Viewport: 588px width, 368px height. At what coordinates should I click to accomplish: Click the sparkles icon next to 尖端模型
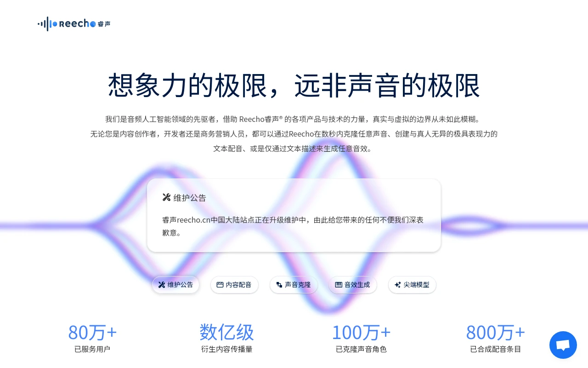click(397, 285)
